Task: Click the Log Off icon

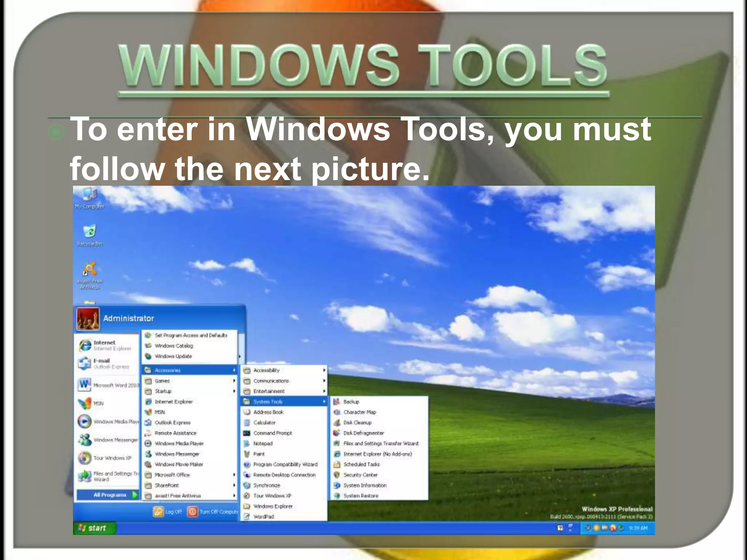Action: tap(159, 512)
